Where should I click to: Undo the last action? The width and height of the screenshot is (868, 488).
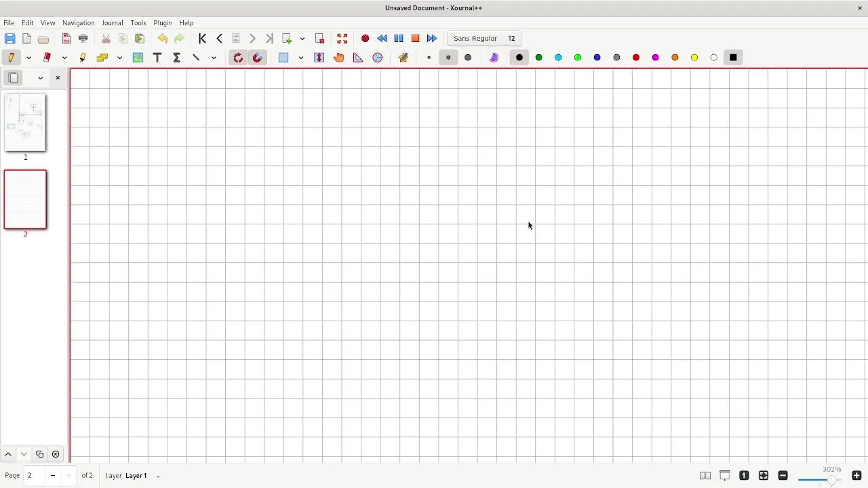(163, 39)
